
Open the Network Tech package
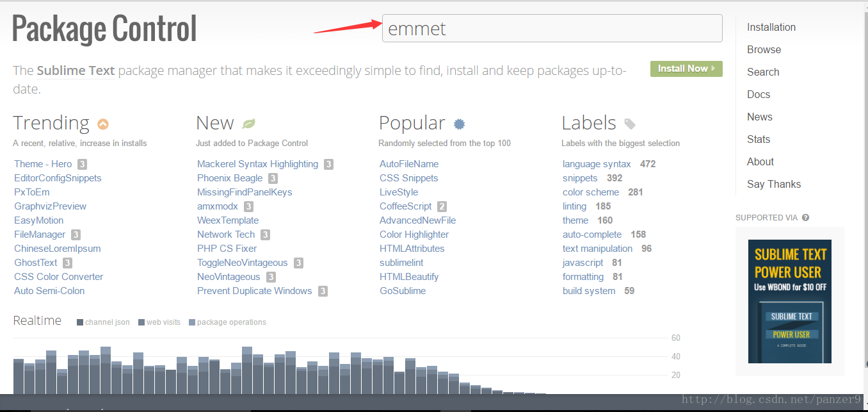(x=226, y=235)
